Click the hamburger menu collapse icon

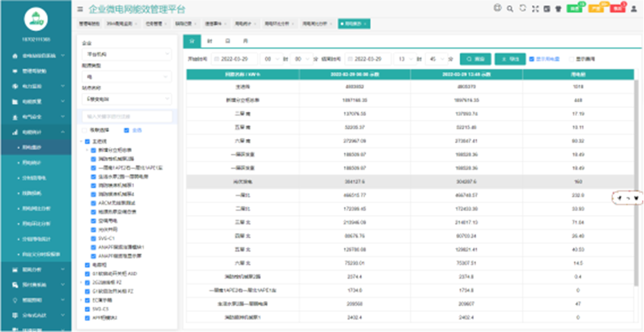[80, 9]
